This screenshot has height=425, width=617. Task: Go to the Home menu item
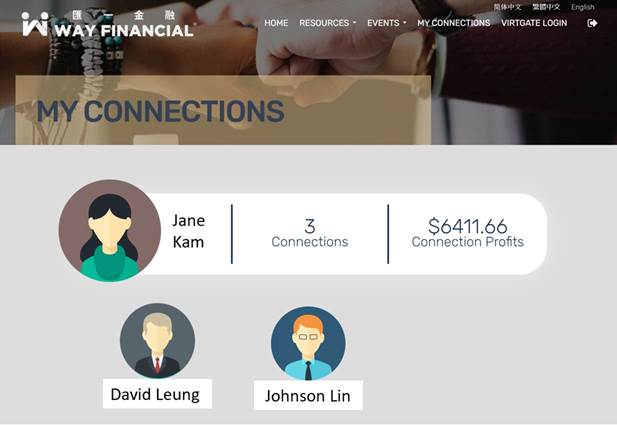pos(276,23)
